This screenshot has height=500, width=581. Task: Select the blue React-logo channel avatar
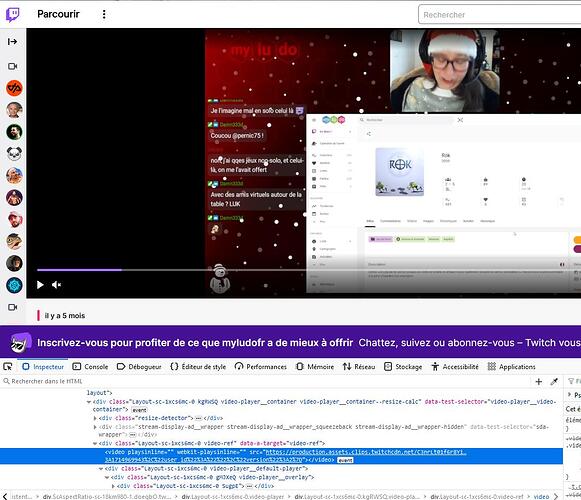pyautogui.click(x=14, y=285)
